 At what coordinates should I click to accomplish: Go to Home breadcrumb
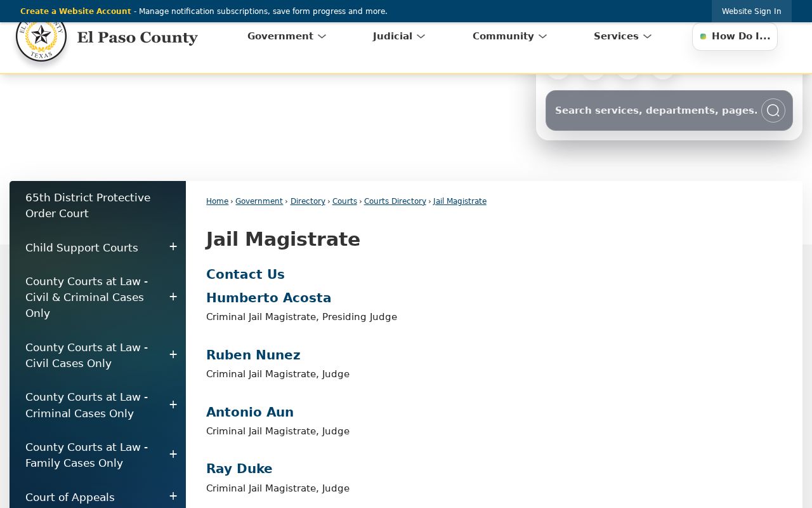click(x=217, y=201)
